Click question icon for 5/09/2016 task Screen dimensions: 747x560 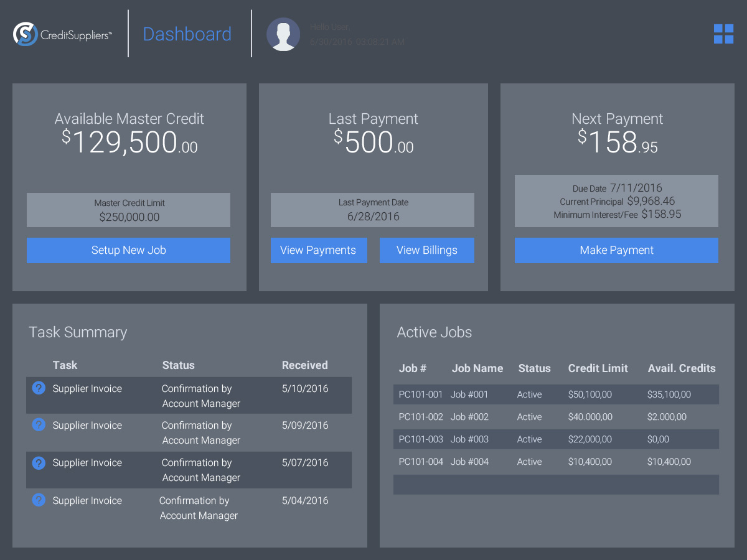[39, 425]
